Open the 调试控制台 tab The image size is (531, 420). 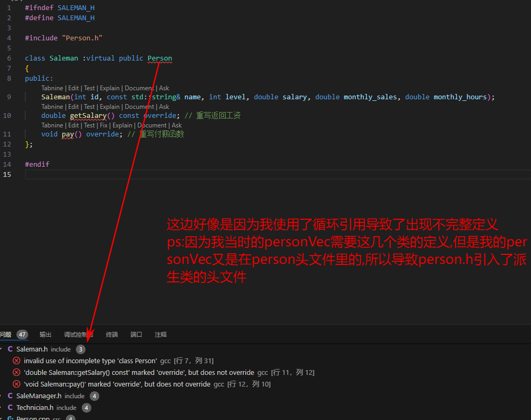pyautogui.click(x=78, y=335)
